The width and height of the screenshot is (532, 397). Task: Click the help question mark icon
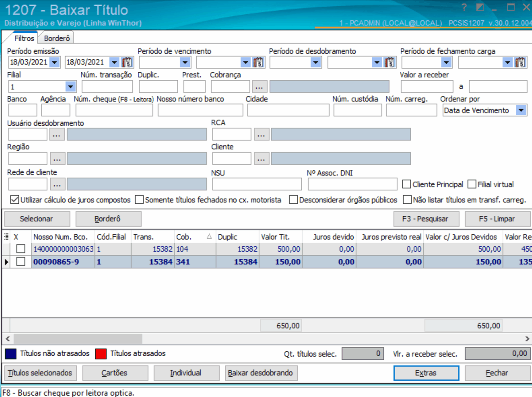464,7
